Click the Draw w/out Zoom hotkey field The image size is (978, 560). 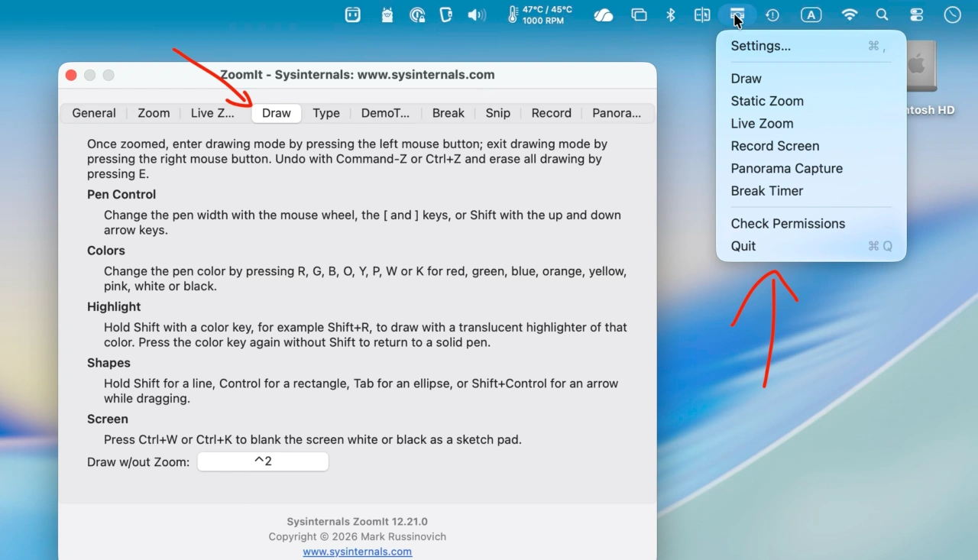coord(263,461)
